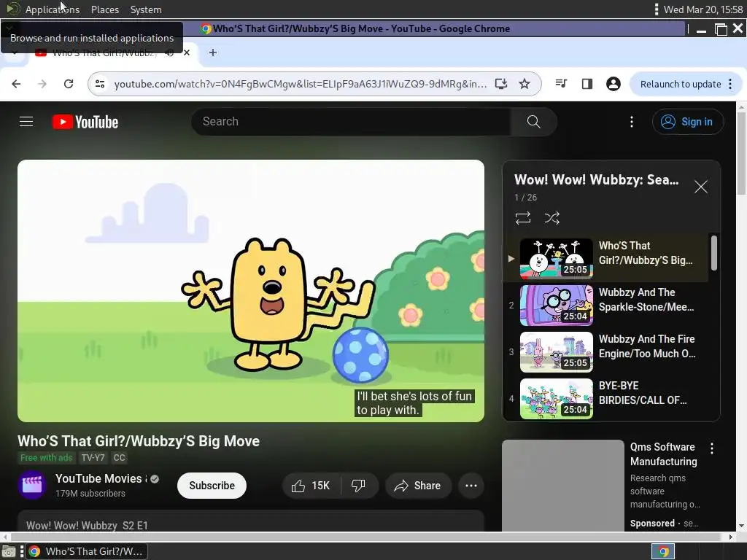Image resolution: width=747 pixels, height=560 pixels.
Task: Open the sponsored ad options menu
Action: point(712,448)
